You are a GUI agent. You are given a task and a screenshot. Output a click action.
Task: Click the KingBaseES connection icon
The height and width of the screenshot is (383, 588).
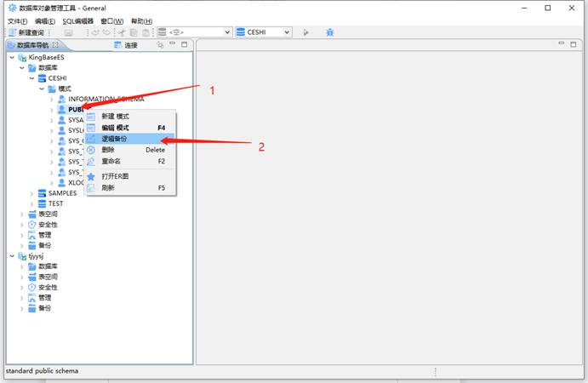pyautogui.click(x=22, y=57)
